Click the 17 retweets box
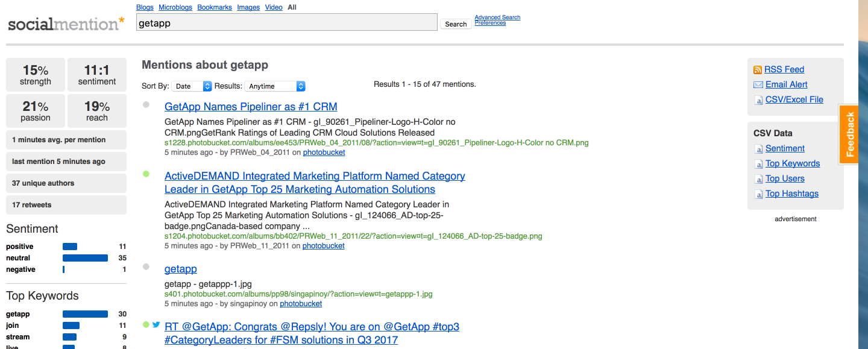This screenshot has height=349, width=868. click(x=66, y=205)
